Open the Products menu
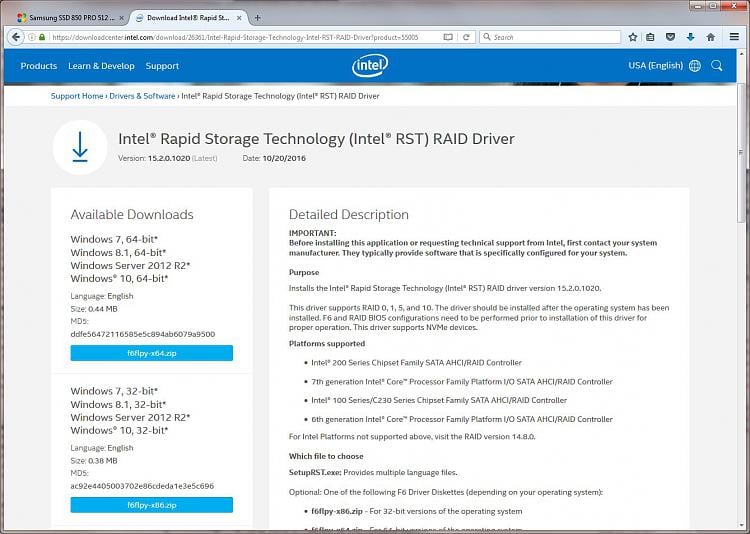 (39, 66)
